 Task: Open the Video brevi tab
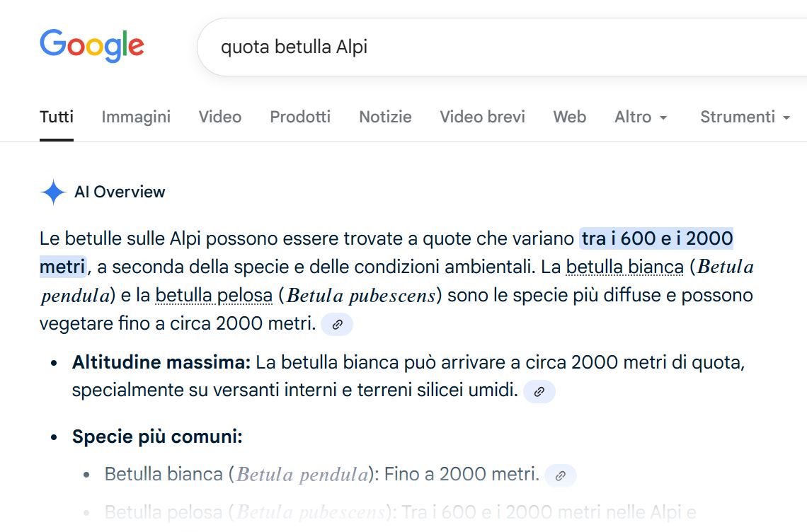click(x=482, y=117)
